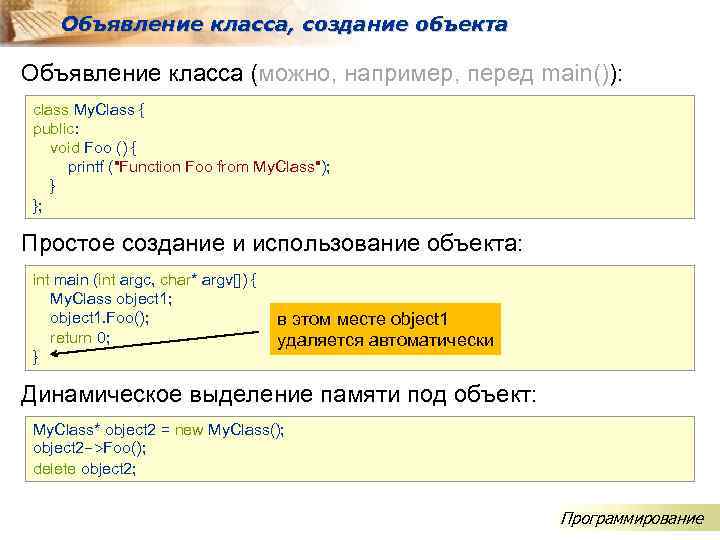Click heading "Динамическое выделение памяти под объект:"
The width and height of the screenshot is (720, 540).
(x=279, y=394)
